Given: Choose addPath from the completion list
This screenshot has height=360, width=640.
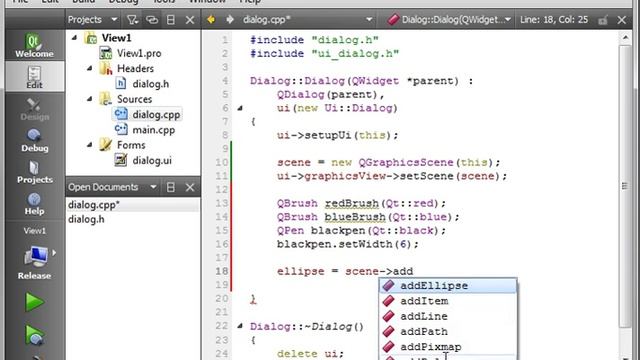Looking at the screenshot, I should click(448, 331).
